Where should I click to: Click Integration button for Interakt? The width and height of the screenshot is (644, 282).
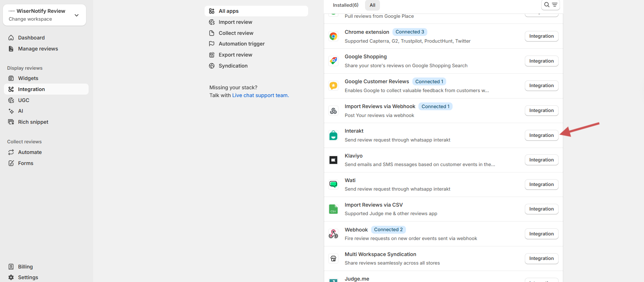point(541,135)
